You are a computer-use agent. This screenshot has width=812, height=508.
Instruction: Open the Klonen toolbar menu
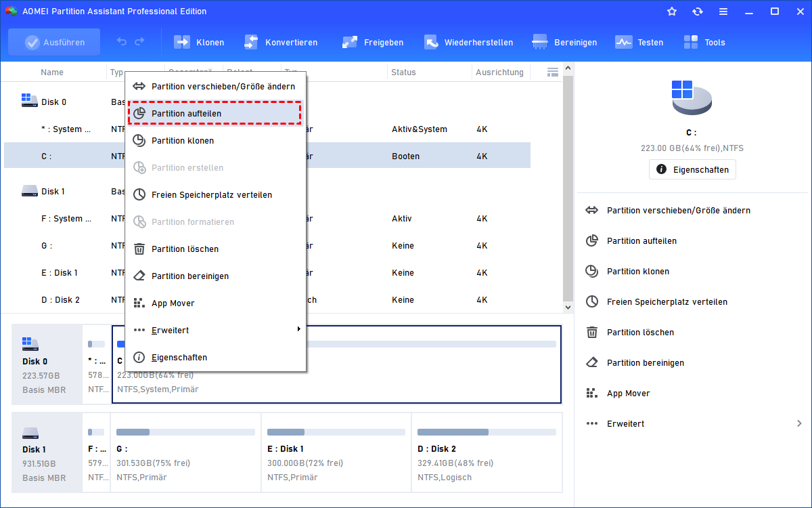[x=199, y=42]
